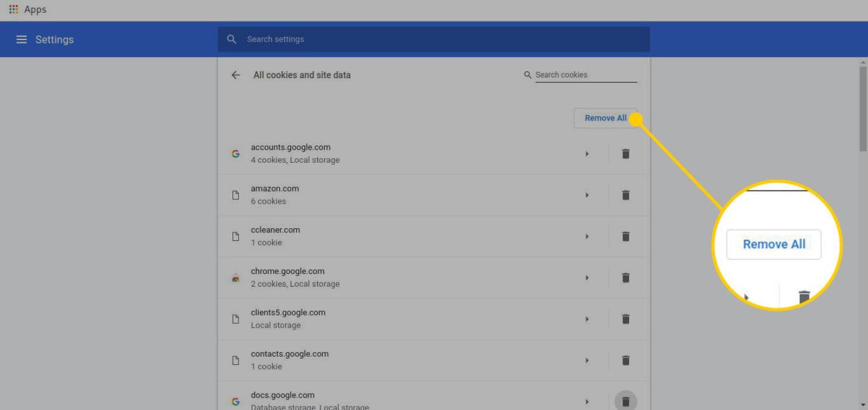
Task: Click the Settings title text
Action: click(54, 39)
